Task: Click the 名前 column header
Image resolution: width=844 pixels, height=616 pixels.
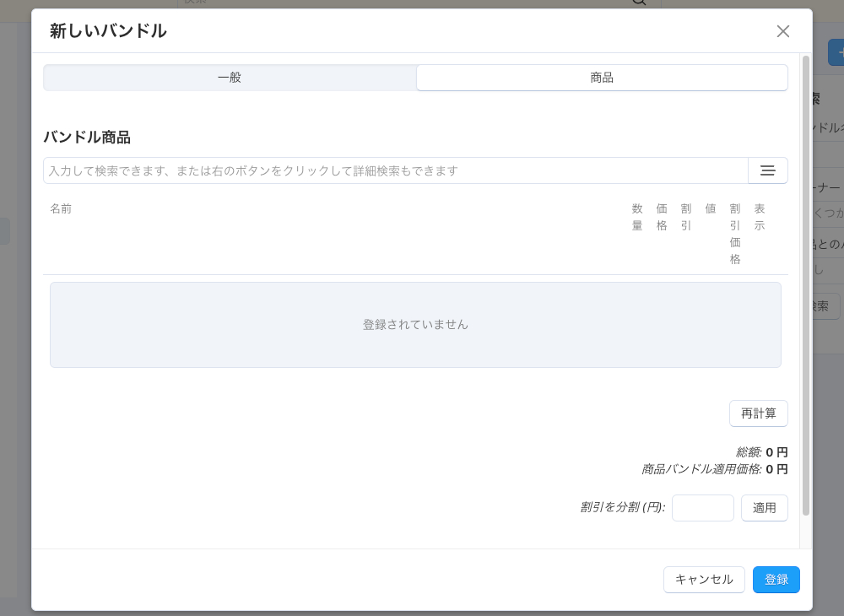Action: (x=61, y=208)
